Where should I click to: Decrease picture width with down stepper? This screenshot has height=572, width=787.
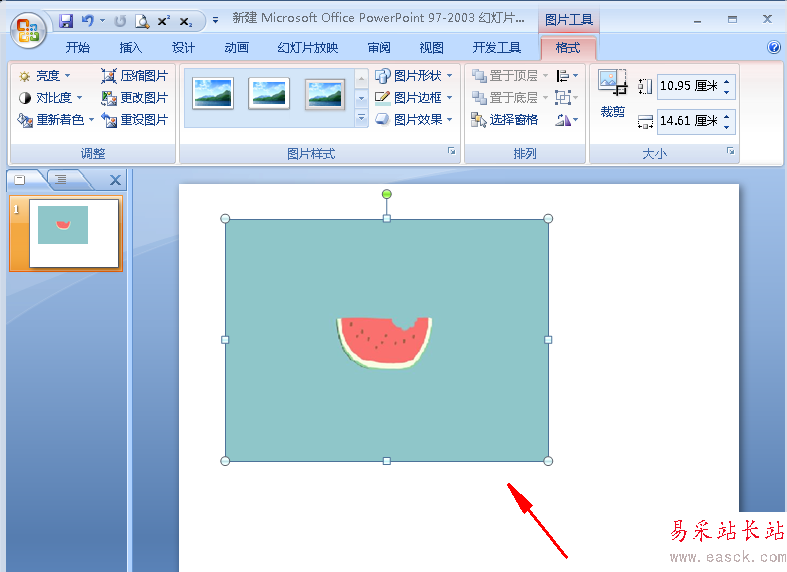coord(727,127)
